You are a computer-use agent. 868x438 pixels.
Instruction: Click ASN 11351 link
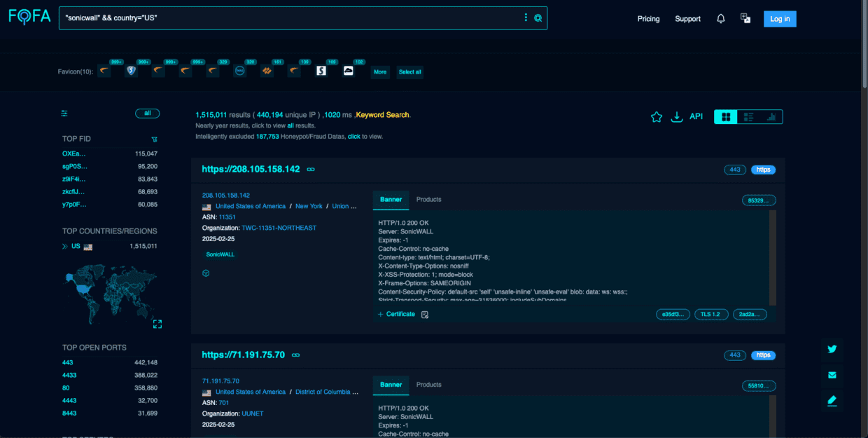click(227, 217)
